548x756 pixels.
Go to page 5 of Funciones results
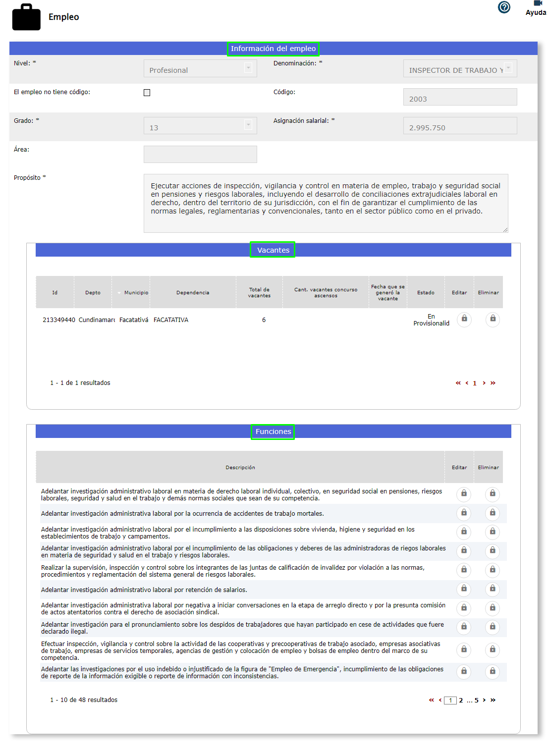477,701
